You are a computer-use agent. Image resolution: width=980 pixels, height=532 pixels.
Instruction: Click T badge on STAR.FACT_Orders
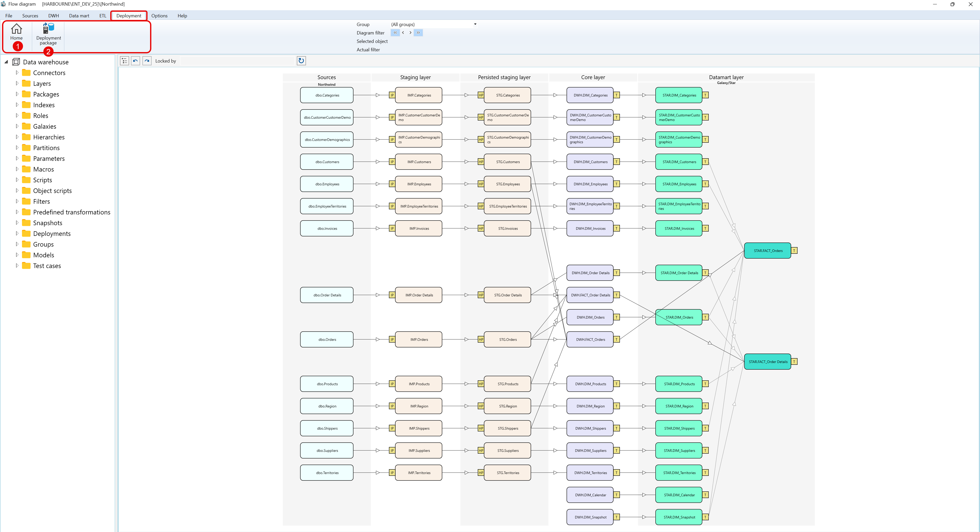pyautogui.click(x=794, y=250)
